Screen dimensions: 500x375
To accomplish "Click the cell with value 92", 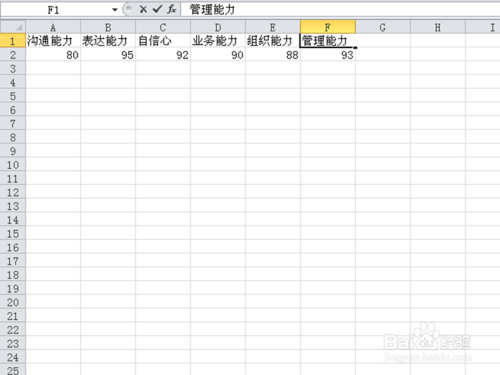I will [163, 55].
